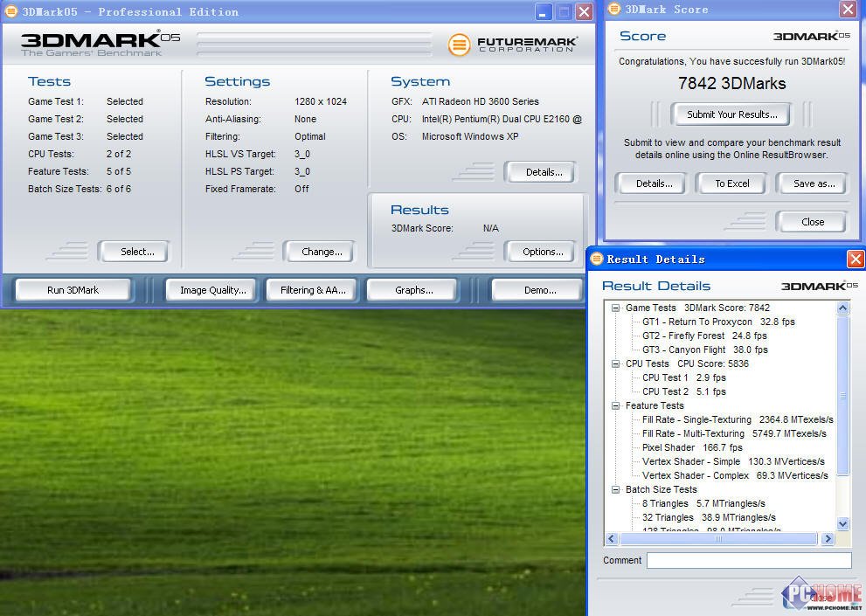Click the Futuremark Corporation logo icon
866x616 pixels.
(x=459, y=45)
